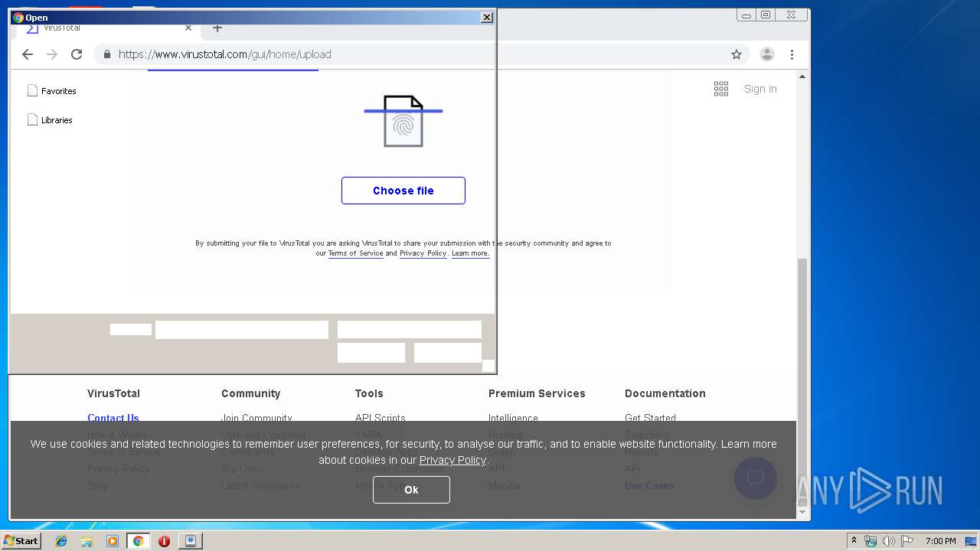Viewport: 980px width, 551px height.
Task: Close the VirusTotal tab
Action: (x=188, y=28)
